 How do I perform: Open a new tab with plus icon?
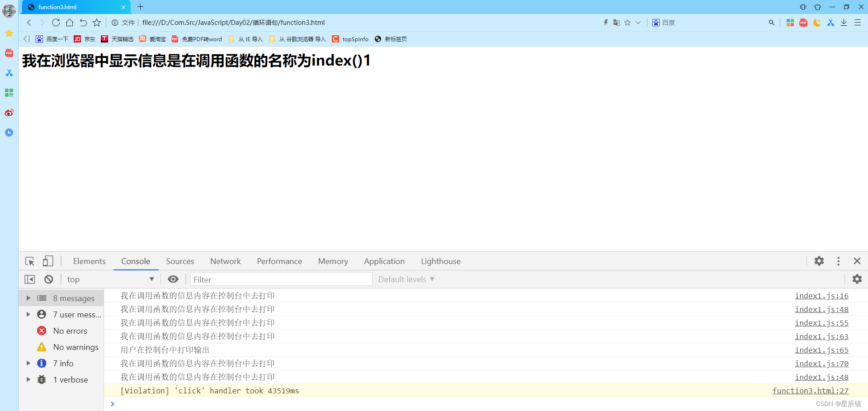[141, 7]
